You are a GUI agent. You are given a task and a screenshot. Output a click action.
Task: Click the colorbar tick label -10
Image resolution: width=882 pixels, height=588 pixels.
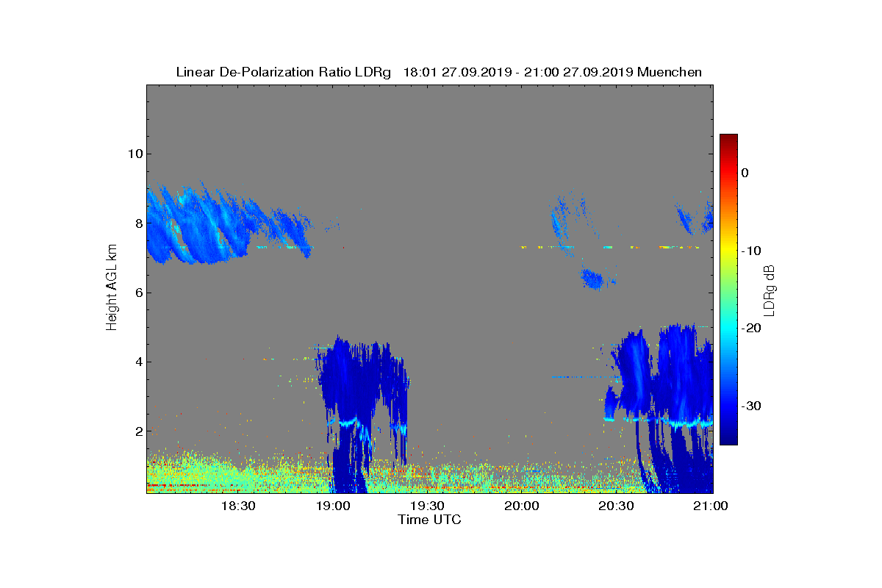pos(750,251)
